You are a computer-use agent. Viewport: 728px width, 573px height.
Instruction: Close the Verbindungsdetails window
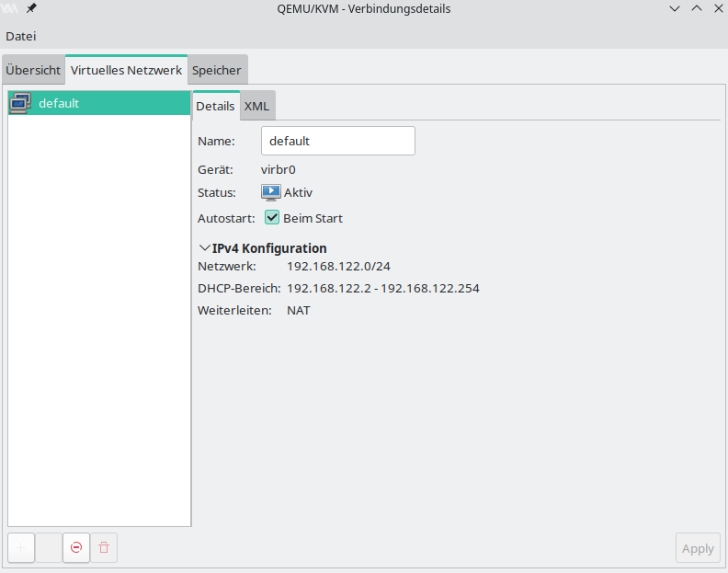(x=718, y=8)
